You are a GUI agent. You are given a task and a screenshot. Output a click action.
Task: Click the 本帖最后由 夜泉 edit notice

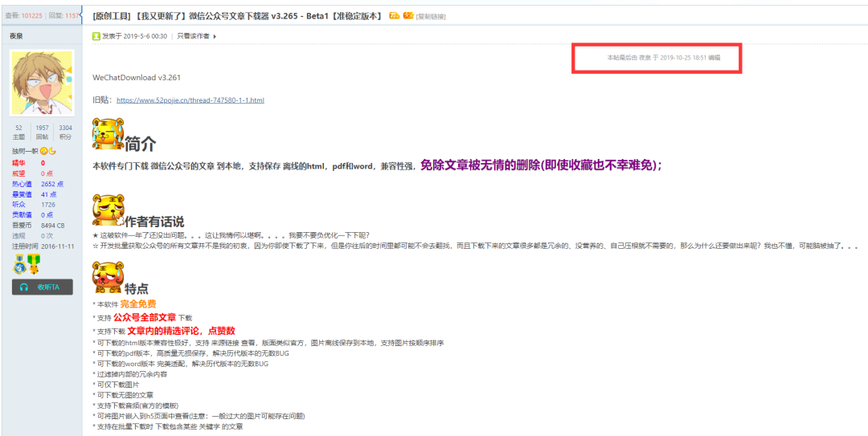[664, 58]
